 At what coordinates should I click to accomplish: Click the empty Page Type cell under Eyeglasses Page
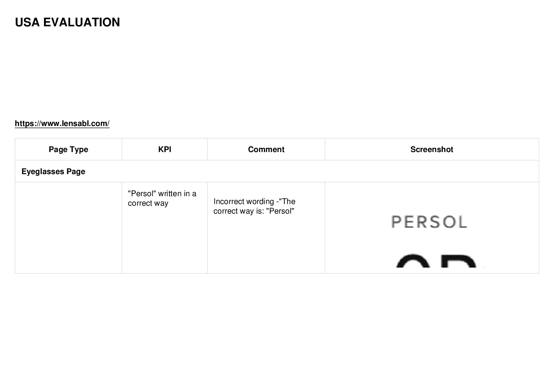pyautogui.click(x=68, y=228)
